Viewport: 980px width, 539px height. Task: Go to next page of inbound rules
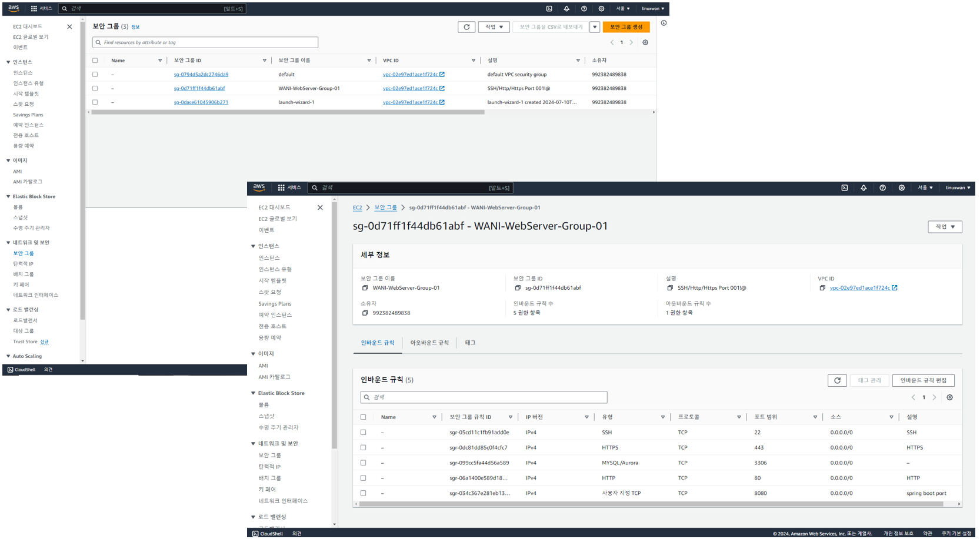tap(934, 397)
